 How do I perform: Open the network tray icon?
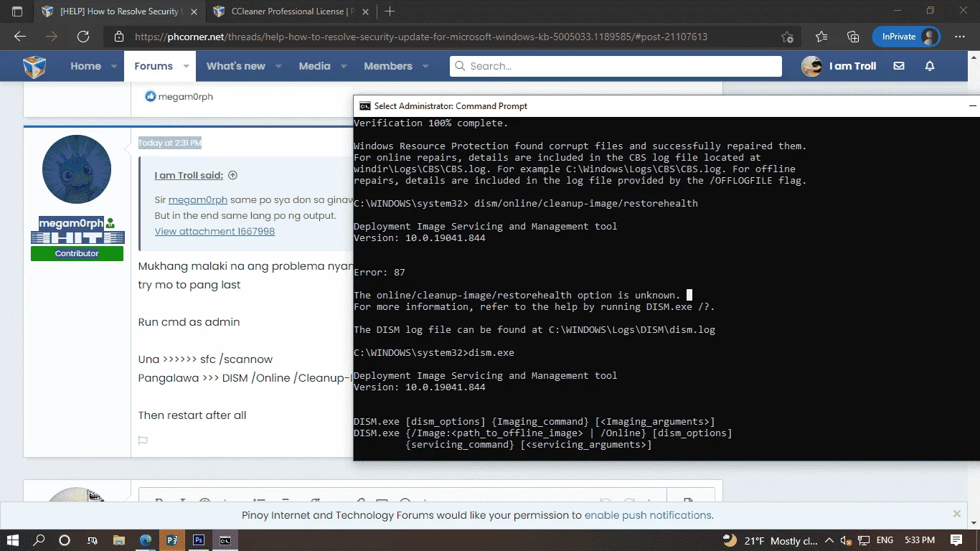(864, 540)
